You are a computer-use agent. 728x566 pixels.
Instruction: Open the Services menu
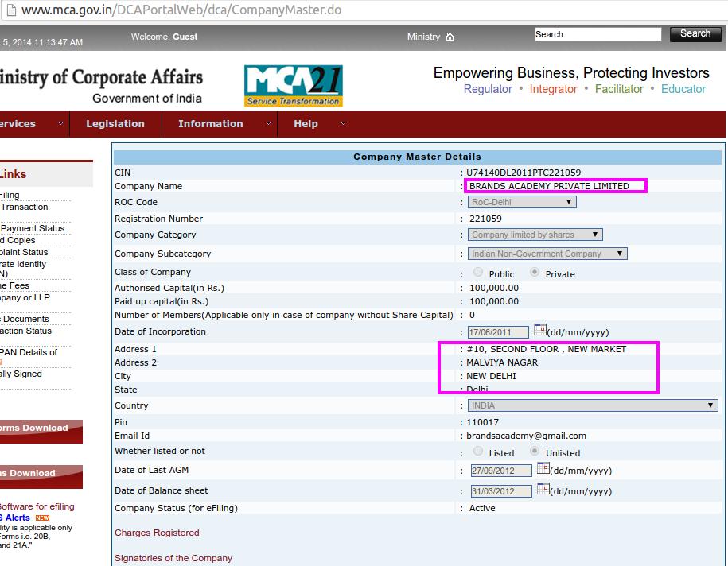[x=18, y=124]
